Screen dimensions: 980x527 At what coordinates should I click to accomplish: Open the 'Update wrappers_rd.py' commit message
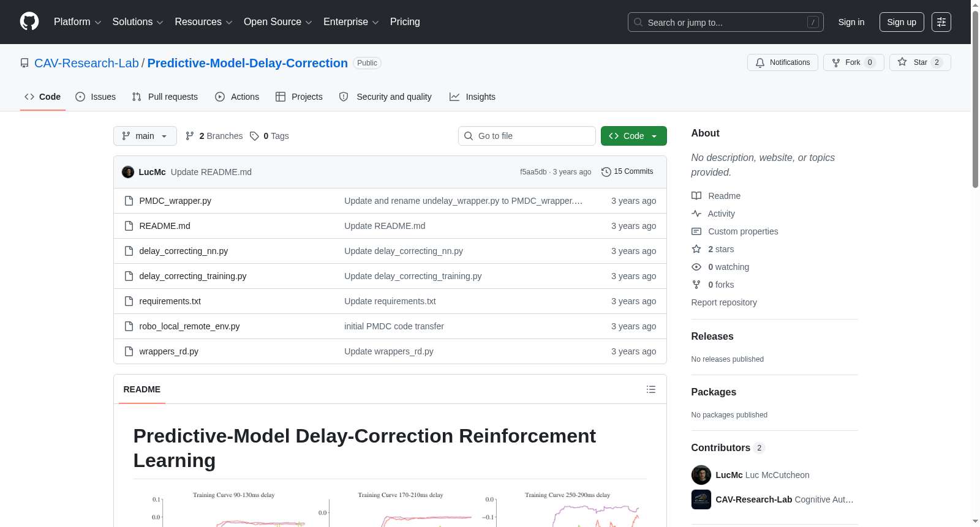(389, 351)
